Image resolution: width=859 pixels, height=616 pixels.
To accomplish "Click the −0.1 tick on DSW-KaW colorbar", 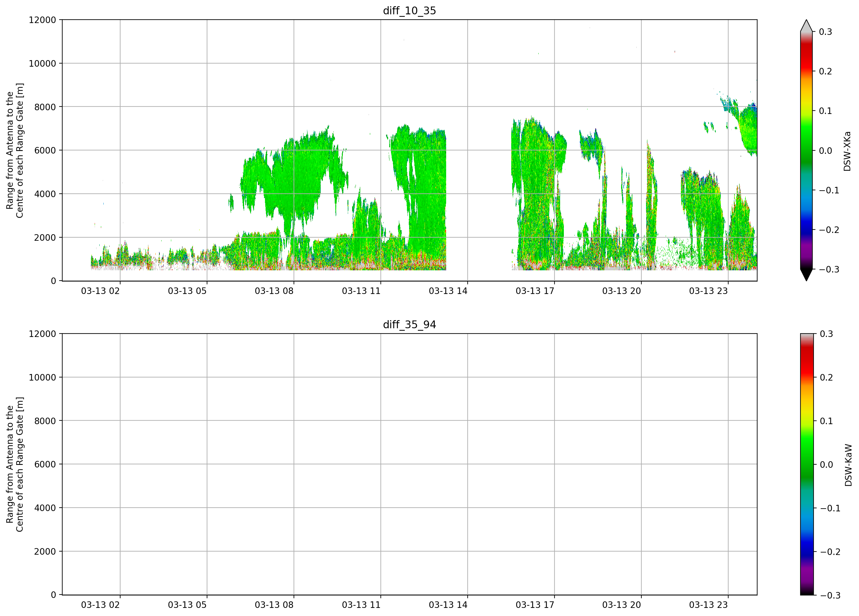I will [830, 509].
